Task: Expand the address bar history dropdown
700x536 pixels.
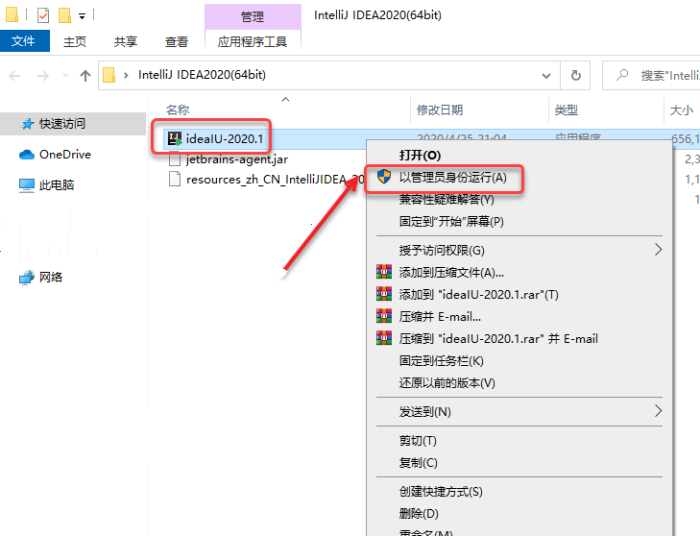Action: 546,75
